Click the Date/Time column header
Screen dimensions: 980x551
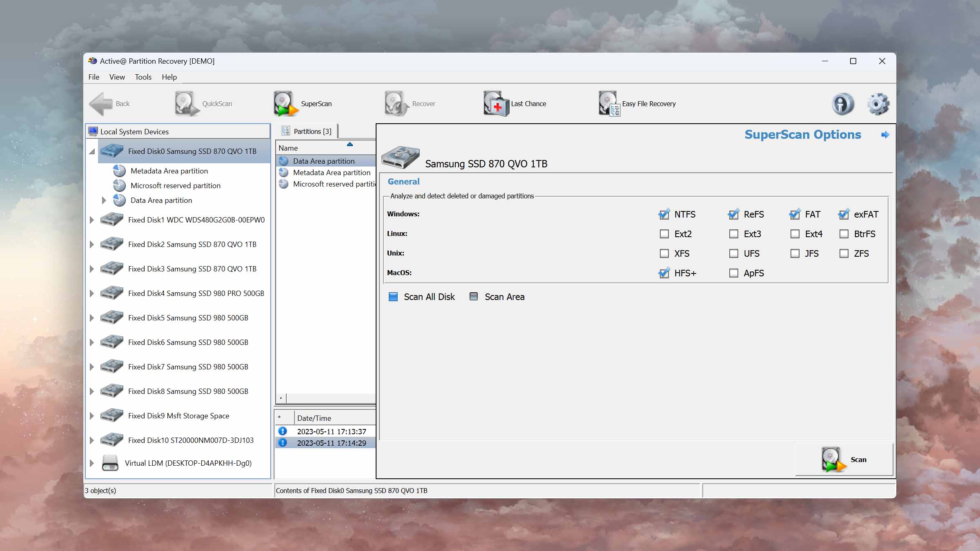[x=334, y=418]
